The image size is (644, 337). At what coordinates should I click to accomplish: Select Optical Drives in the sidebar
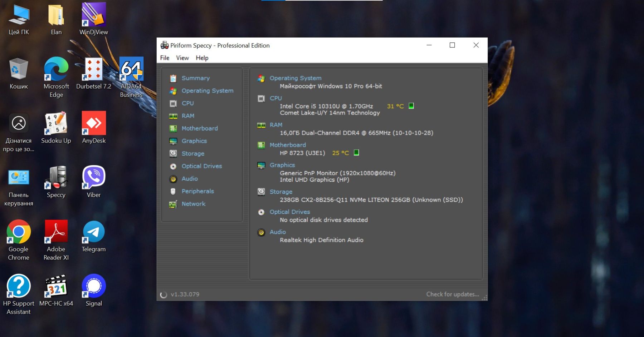pyautogui.click(x=202, y=166)
